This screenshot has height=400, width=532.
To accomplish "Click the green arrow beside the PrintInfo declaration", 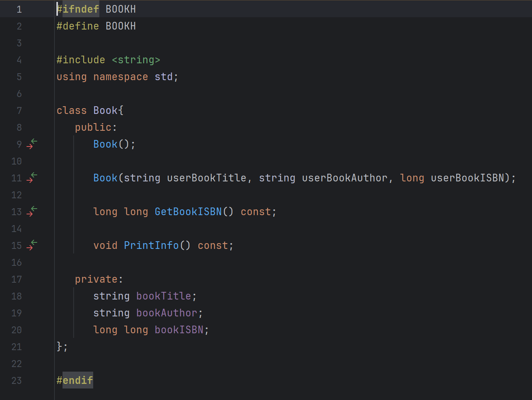I will [34, 242].
